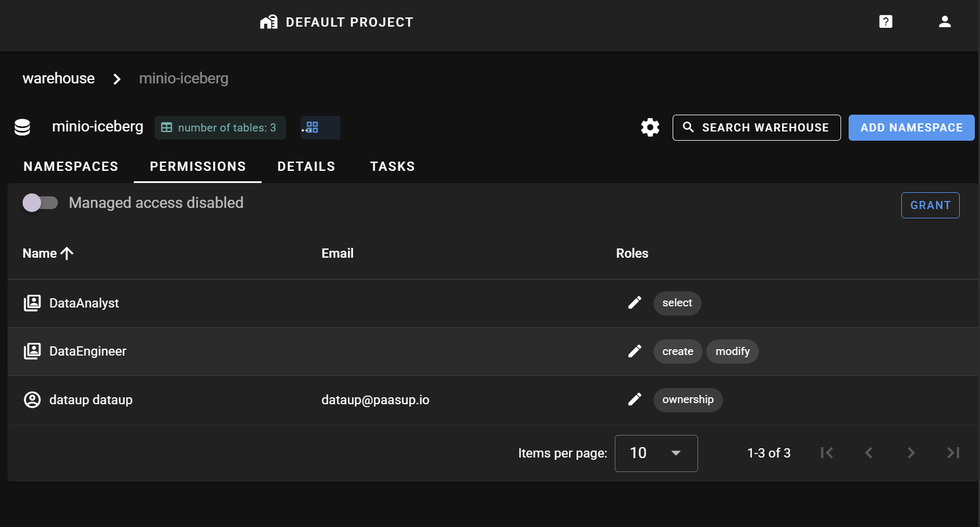This screenshot has height=527, width=980.
Task: Open the Details tab
Action: coord(306,167)
